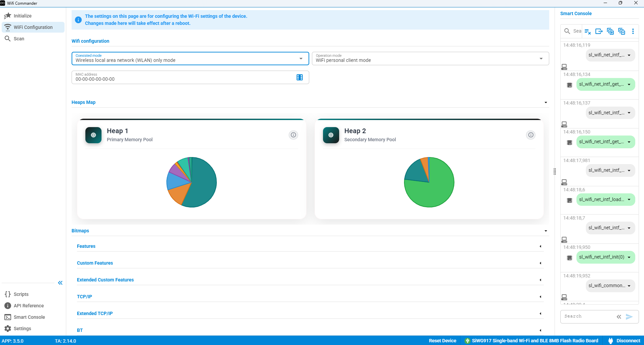The image size is (644, 345).
Task: Click the chip icon beside sl_wifi_net_intf_init(0)
Action: click(569, 258)
